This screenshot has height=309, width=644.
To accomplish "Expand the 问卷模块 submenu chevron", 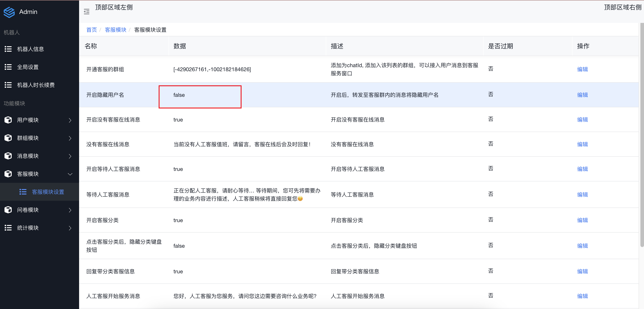I will (x=70, y=210).
